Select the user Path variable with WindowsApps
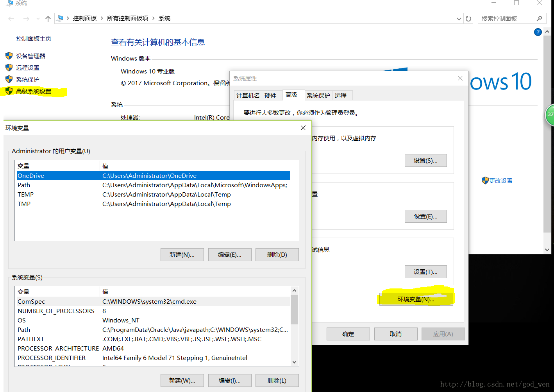 click(x=153, y=185)
